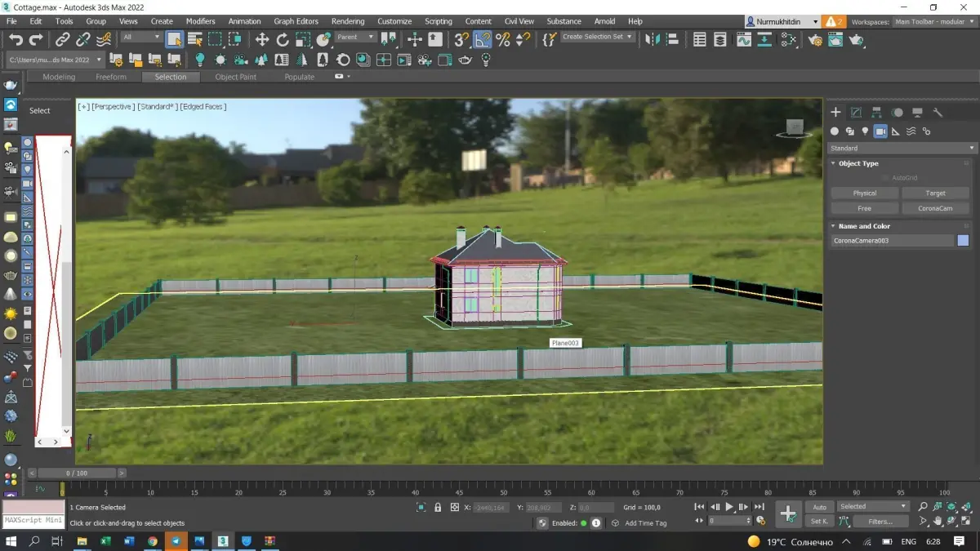The height and width of the screenshot is (551, 980).
Task: Open Layer Explorer icon
Action: [x=720, y=39]
